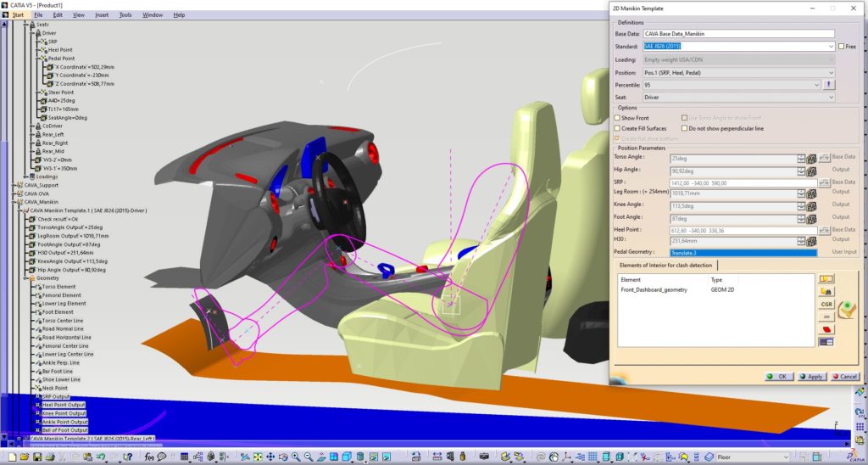This screenshot has height=465, width=868.
Task: Select the Rotate view icon
Action: (x=283, y=457)
